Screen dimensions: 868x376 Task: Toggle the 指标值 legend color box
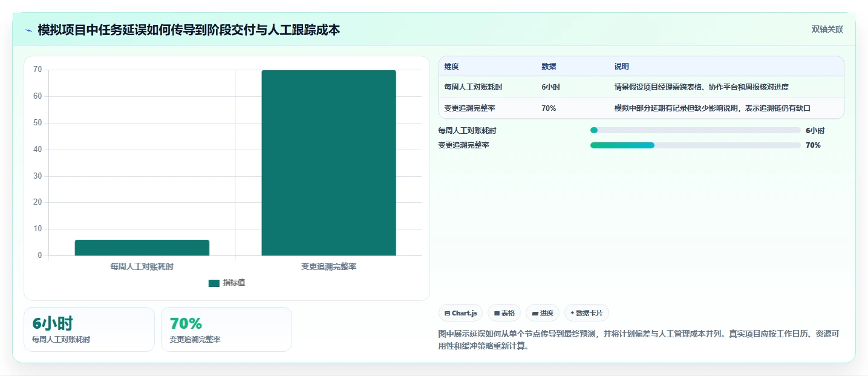tap(214, 283)
